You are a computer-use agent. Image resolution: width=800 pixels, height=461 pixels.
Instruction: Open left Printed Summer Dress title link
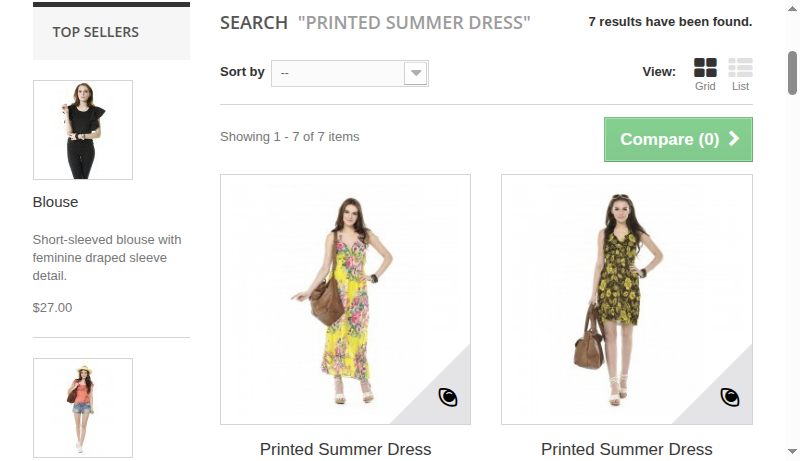coord(345,449)
